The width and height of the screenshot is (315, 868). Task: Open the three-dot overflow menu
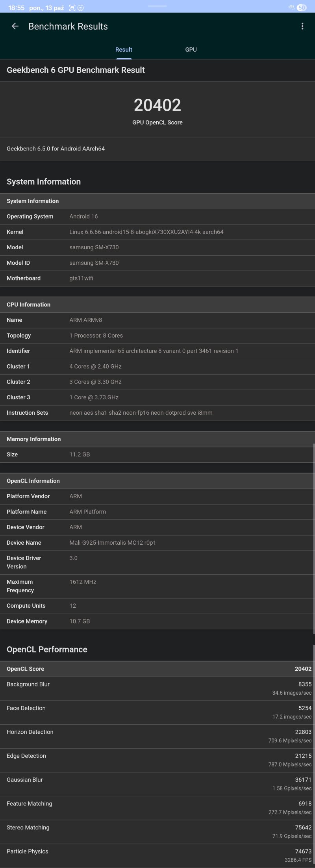302,26
